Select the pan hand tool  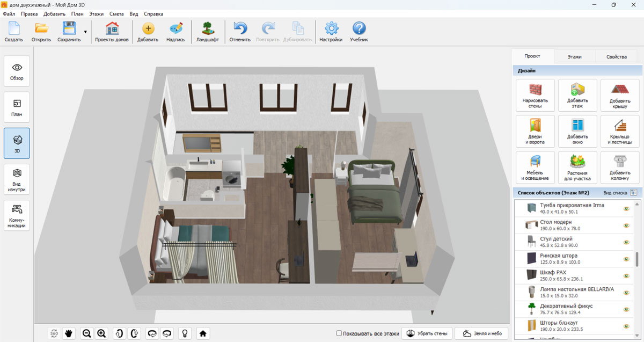[x=69, y=333]
